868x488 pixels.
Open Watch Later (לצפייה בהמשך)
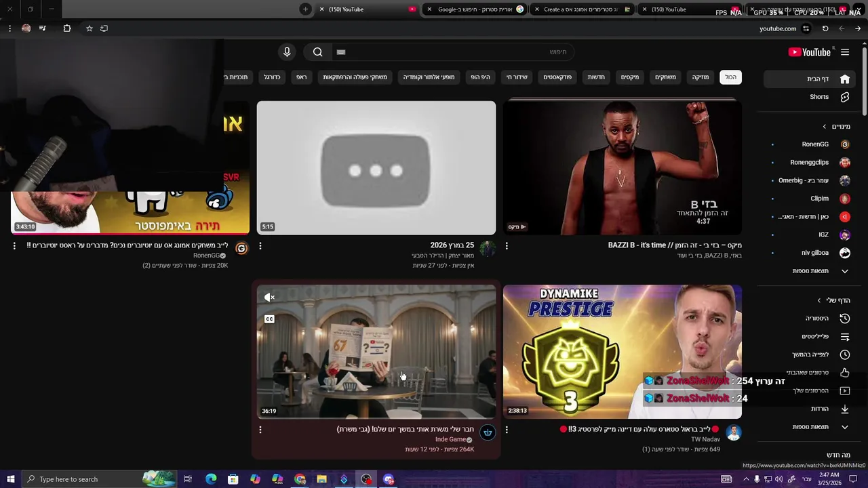click(810, 354)
